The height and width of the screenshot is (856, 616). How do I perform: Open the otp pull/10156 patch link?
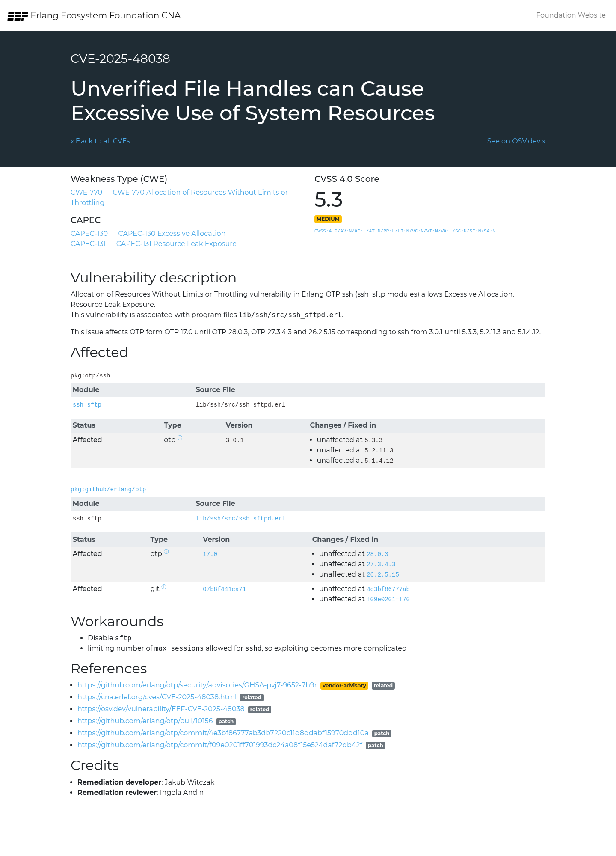point(145,721)
